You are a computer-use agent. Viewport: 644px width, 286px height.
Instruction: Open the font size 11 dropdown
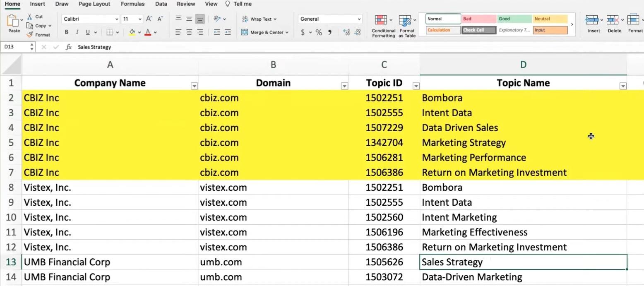(140, 19)
